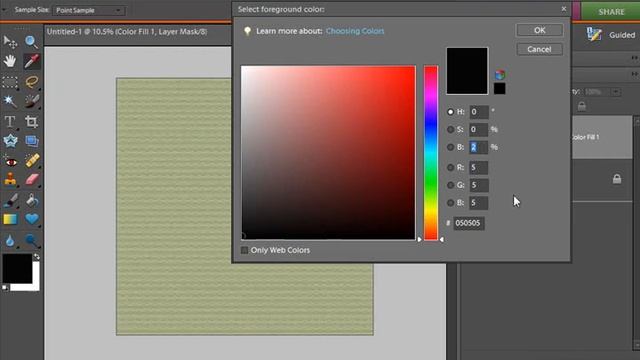
Task: Click the lock icon in Layers panel
Action: [617, 179]
